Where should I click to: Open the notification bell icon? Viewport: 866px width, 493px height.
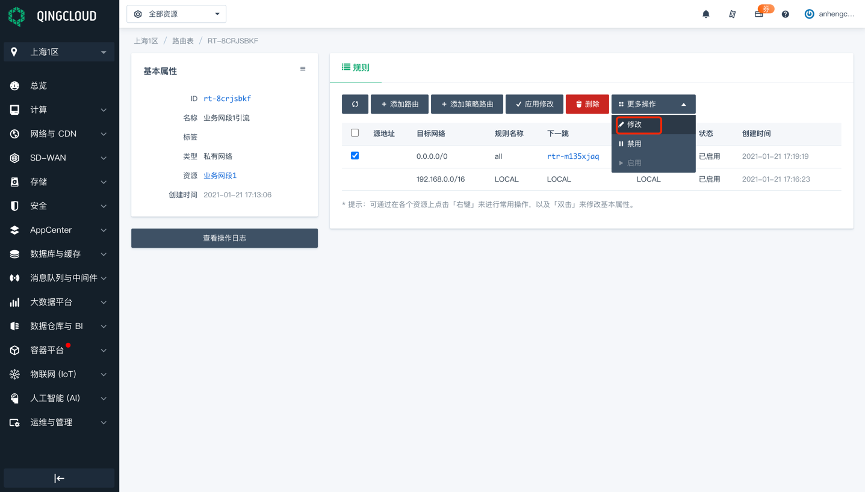[x=706, y=14]
